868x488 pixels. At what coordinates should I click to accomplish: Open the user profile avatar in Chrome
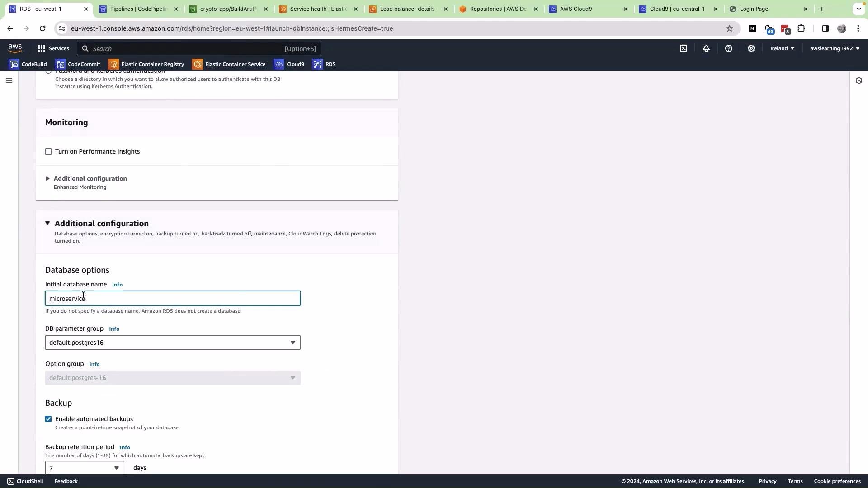click(842, 28)
